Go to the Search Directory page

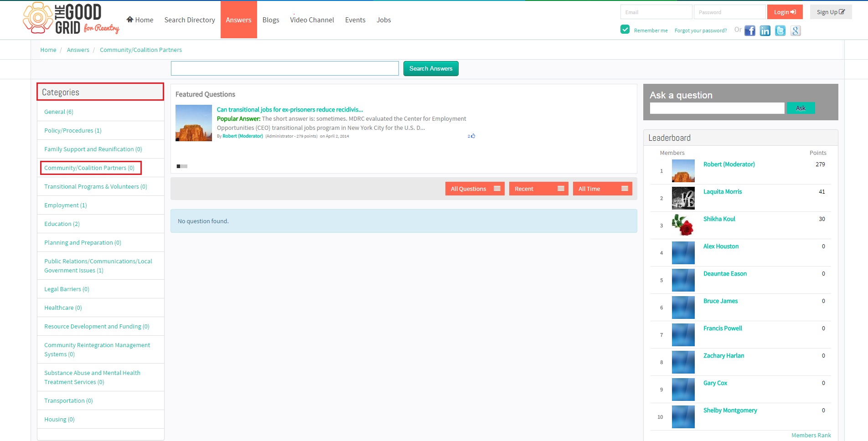point(190,20)
